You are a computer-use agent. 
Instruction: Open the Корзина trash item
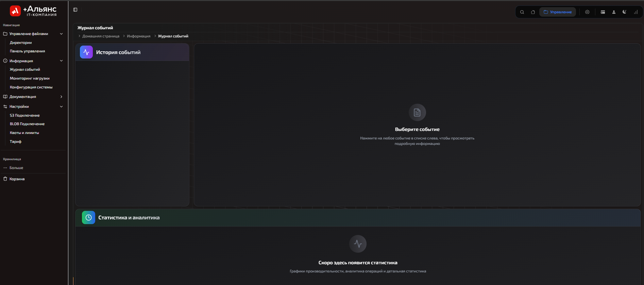click(x=17, y=179)
